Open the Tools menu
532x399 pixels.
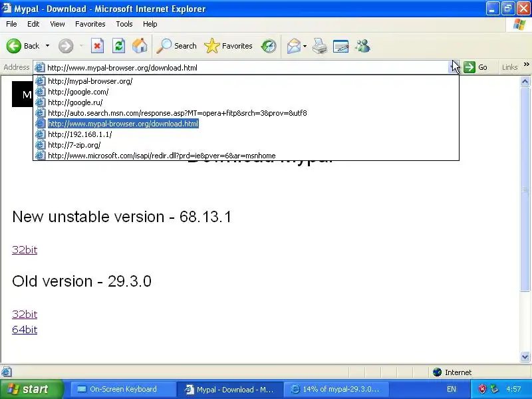click(124, 24)
